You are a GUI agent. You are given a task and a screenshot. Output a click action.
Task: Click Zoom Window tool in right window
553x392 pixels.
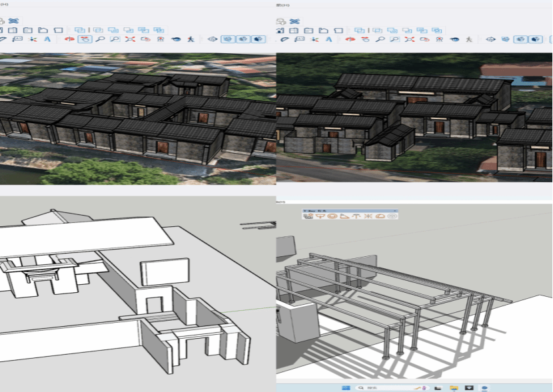[392, 39]
